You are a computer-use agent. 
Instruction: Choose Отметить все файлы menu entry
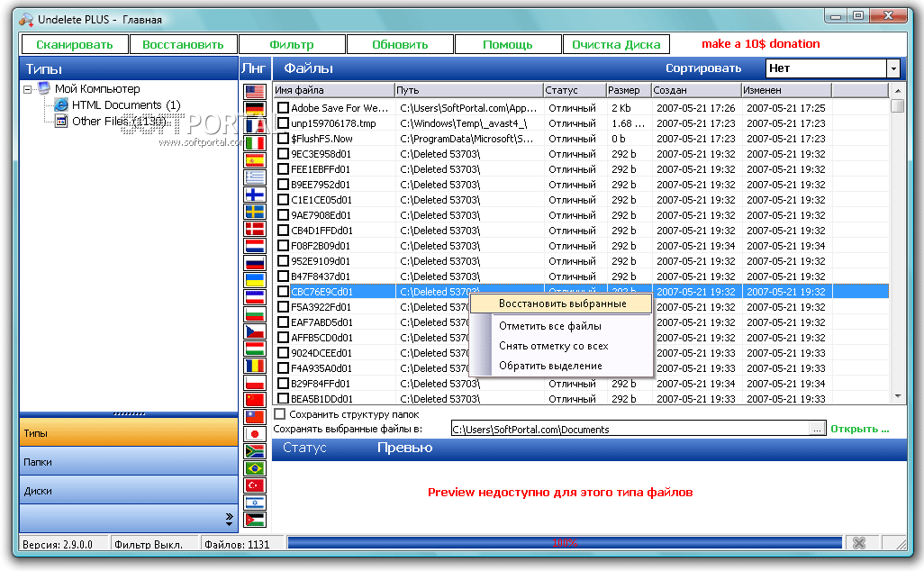coord(549,326)
